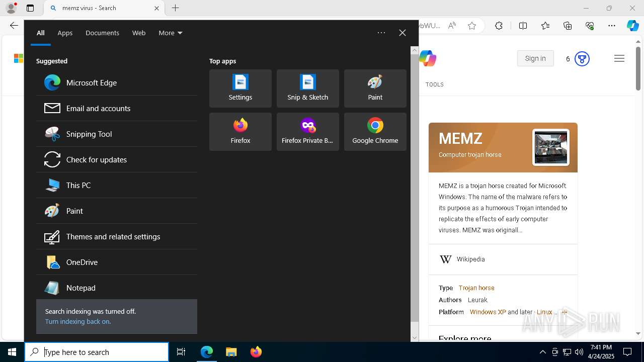Close the Windows search panel

(x=403, y=33)
